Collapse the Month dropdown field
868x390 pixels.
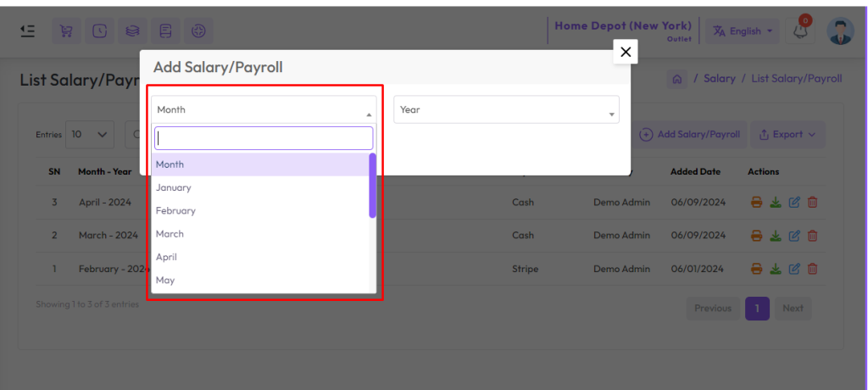(x=264, y=109)
